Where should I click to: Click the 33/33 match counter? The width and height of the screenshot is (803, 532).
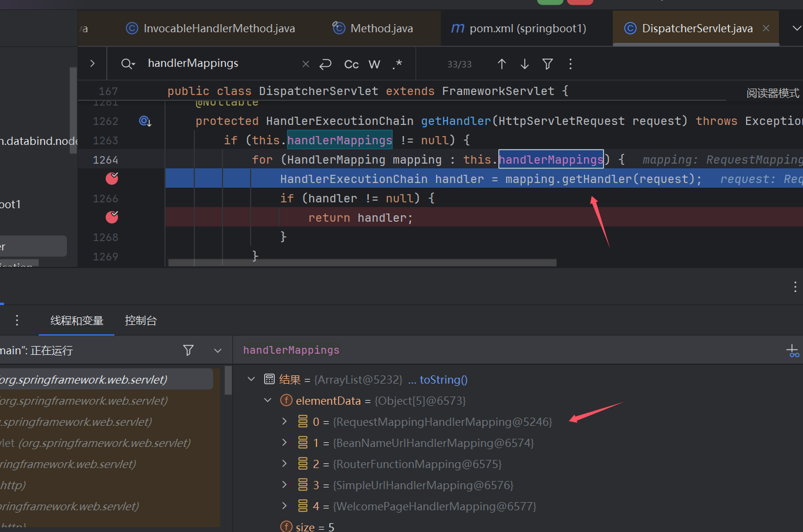460,65
